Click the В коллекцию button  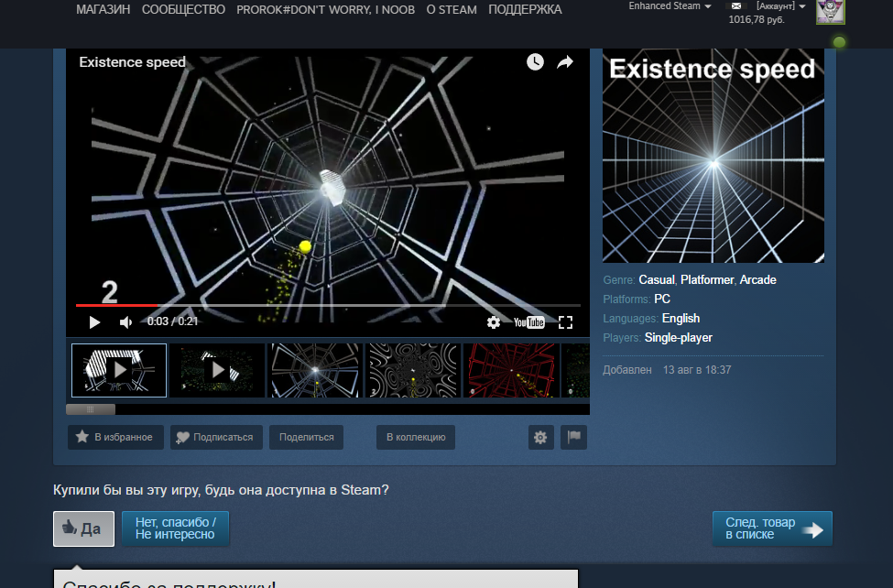(x=416, y=437)
